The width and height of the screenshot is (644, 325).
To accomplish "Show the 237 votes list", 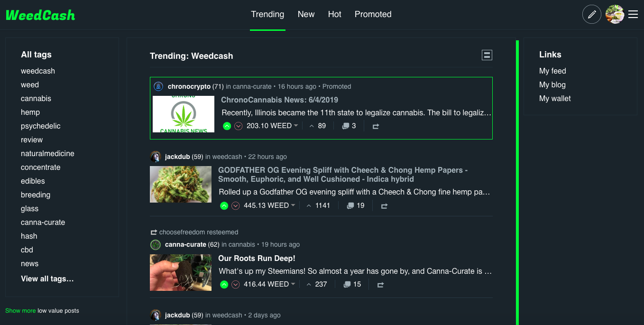I will click(316, 285).
